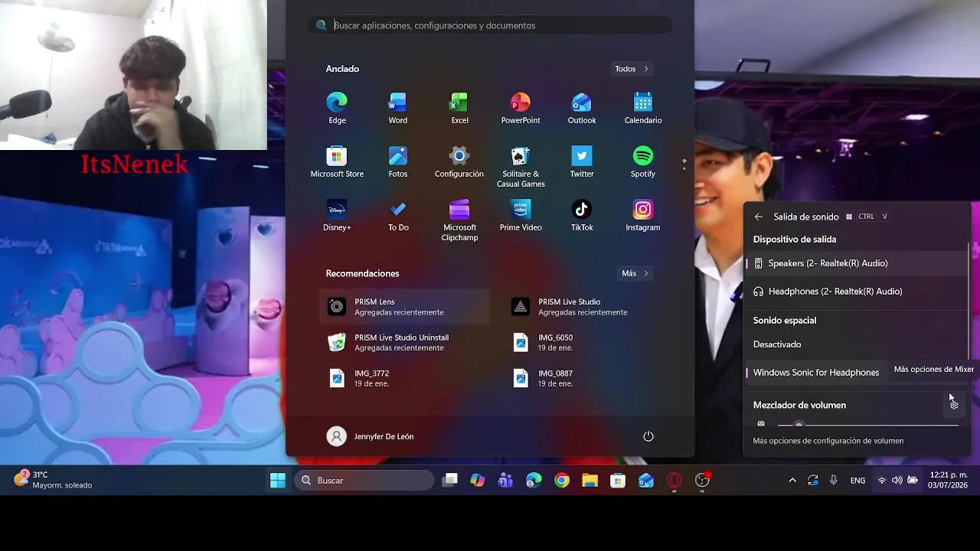Select Speakers (2- Realtek(R) Audio) output
The height and width of the screenshot is (551, 980).
click(857, 263)
